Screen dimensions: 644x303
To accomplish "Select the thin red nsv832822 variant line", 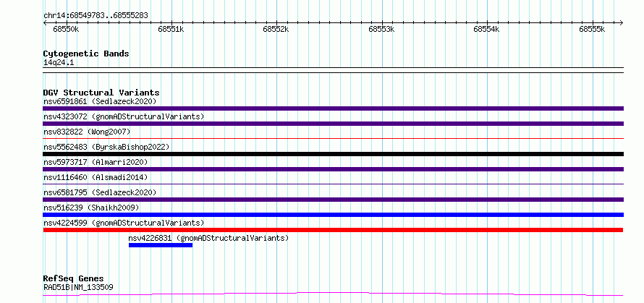I will click(x=333, y=139).
